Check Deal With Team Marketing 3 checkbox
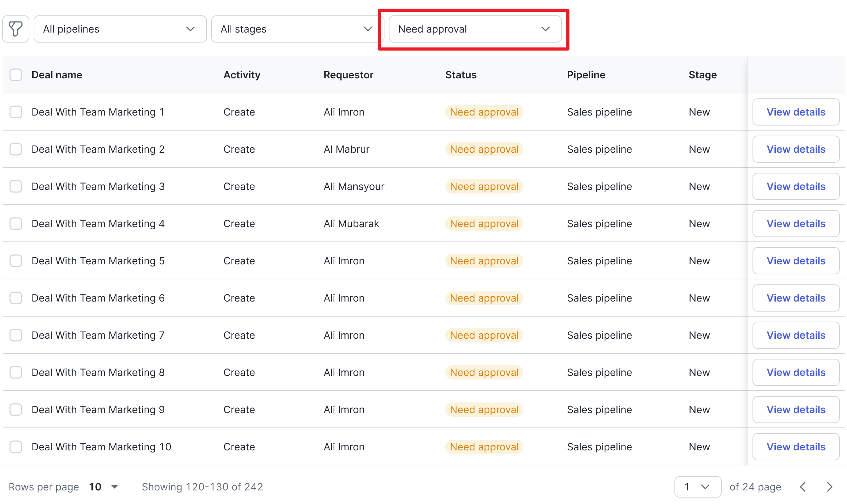The height and width of the screenshot is (504, 847). coord(16,186)
